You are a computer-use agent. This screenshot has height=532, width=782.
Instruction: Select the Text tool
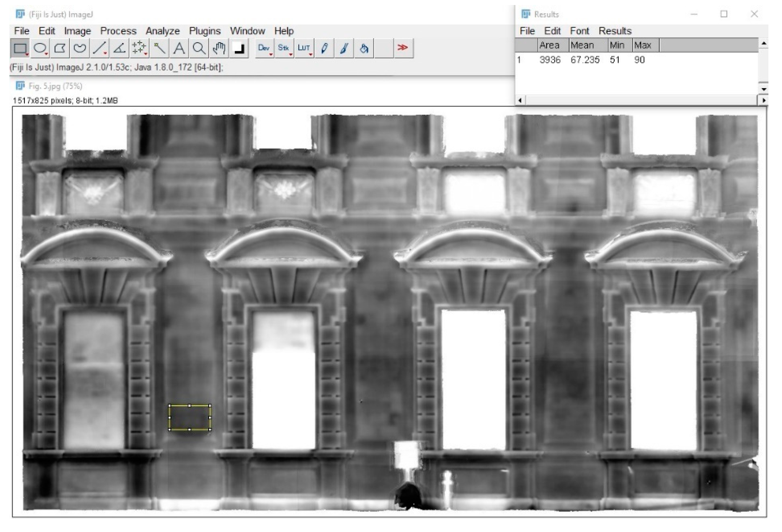click(179, 48)
